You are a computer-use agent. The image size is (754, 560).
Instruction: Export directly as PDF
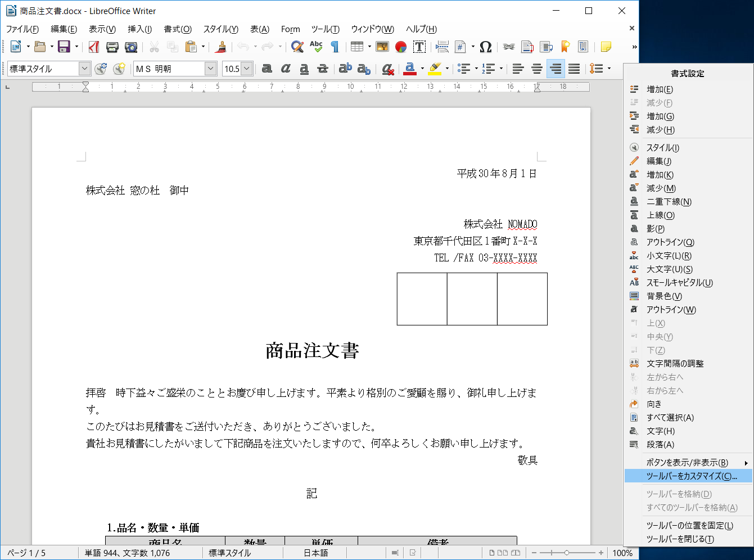point(94,47)
